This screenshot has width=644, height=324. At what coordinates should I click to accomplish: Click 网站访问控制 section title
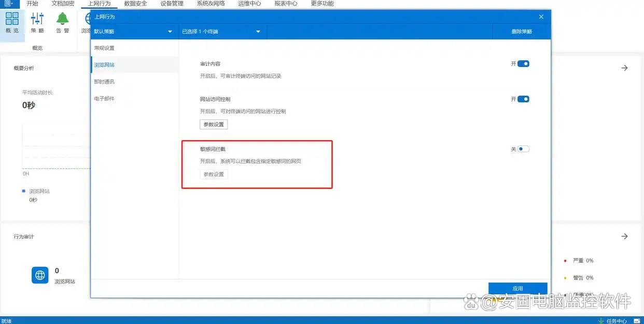click(x=215, y=99)
